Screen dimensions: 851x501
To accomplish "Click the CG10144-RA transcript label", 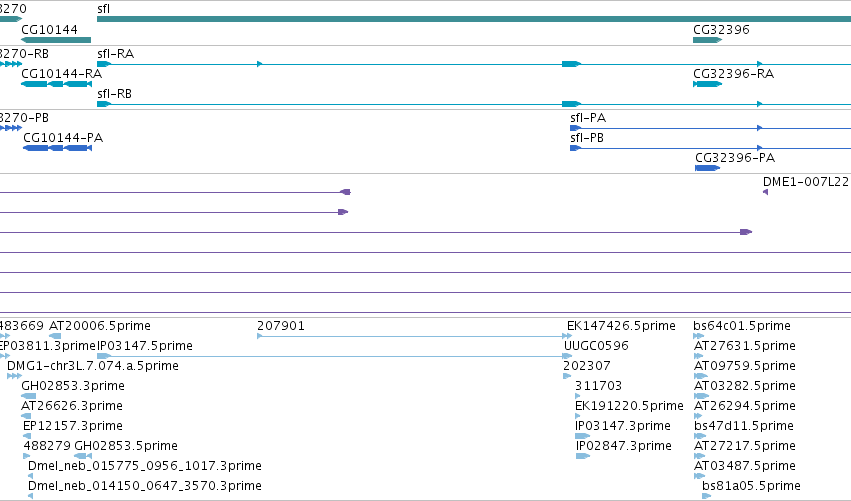I will point(61,74).
